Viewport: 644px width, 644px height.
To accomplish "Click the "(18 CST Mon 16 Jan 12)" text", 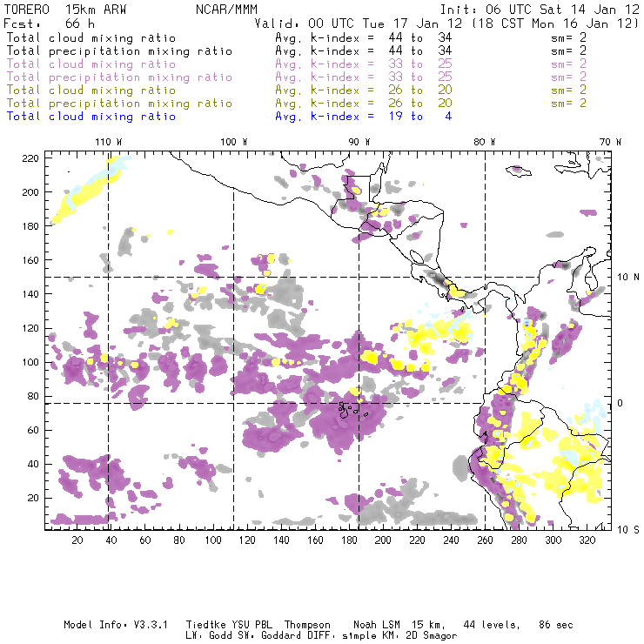I will 555,23.
